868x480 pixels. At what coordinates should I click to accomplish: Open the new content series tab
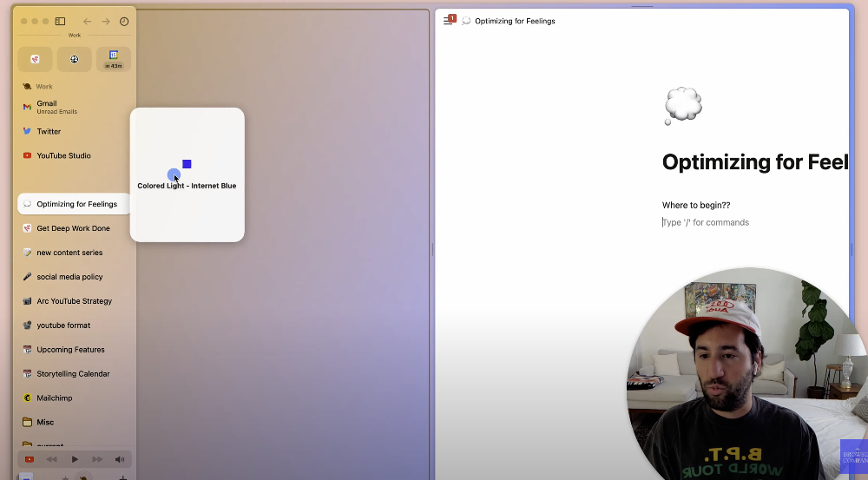click(x=74, y=253)
